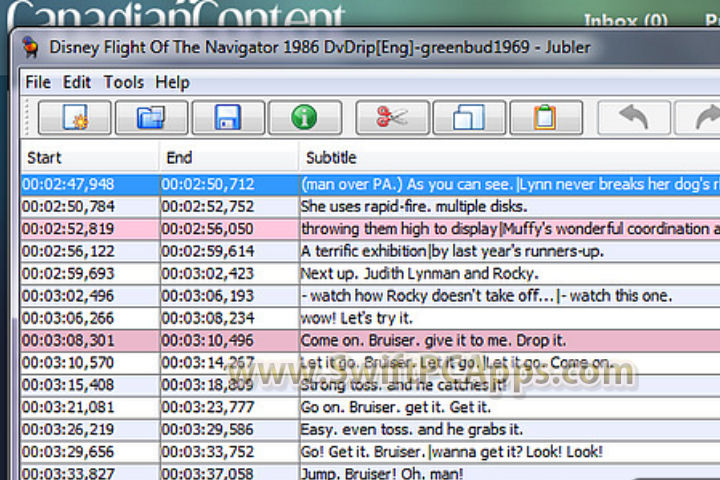
Task: Select end time 00:03:06,193
Action: (x=208, y=295)
